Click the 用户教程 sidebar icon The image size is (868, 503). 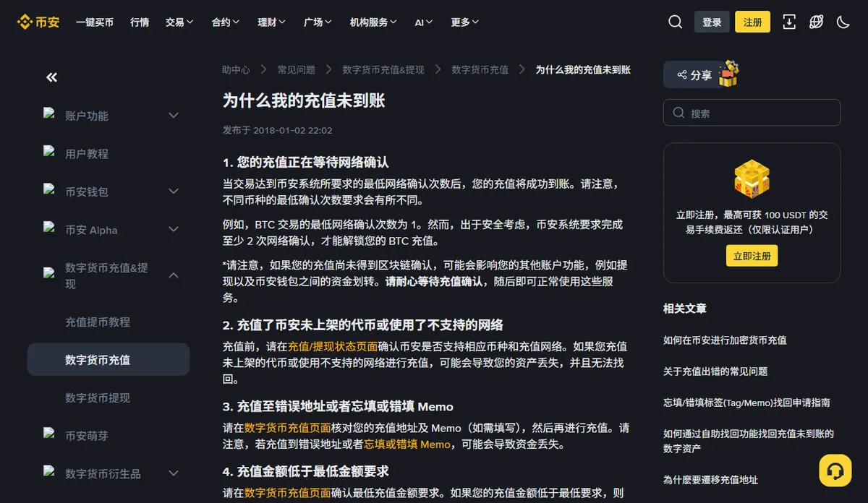click(50, 152)
